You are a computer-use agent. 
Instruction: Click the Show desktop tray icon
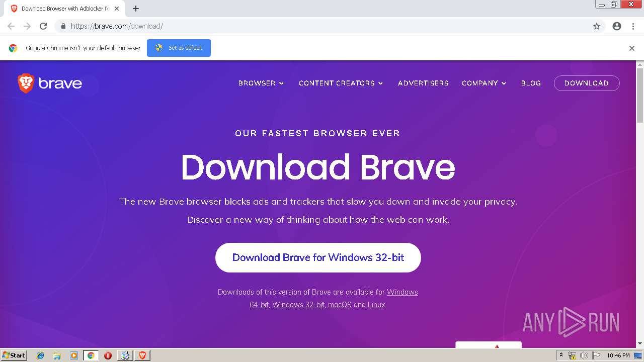pyautogui.click(x=638, y=355)
